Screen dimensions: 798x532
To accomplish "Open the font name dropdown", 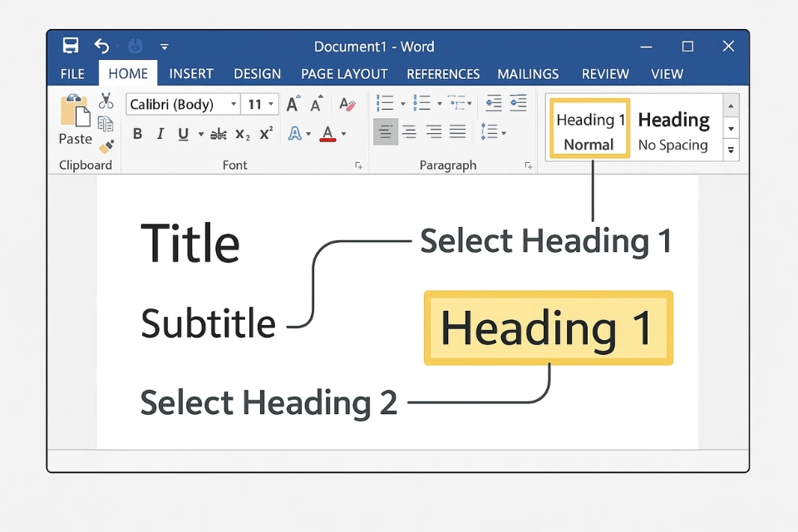I will tap(234, 104).
